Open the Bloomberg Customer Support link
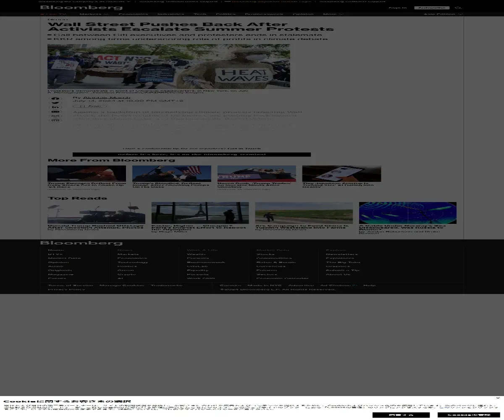This screenshot has width=504, height=420. tap(352, 1)
